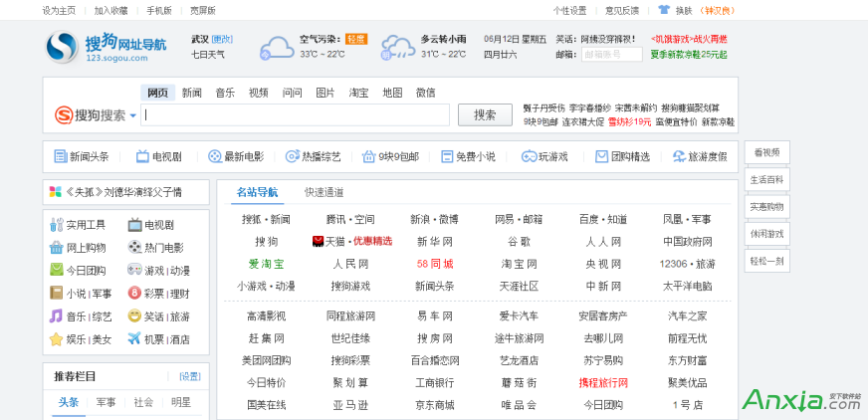Switch to the 视频 search tab
The height and width of the screenshot is (420, 868).
point(259,93)
